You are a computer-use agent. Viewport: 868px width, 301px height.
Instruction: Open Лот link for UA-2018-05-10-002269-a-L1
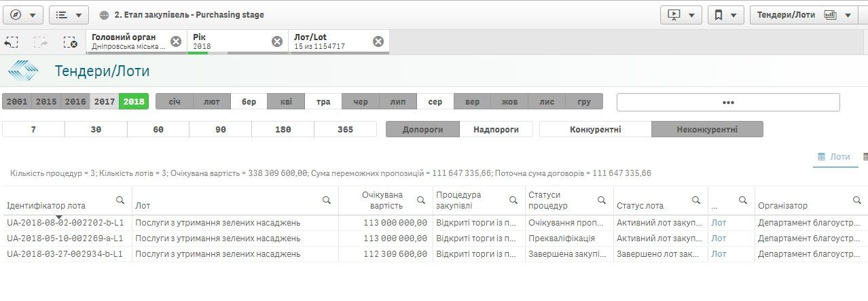[719, 238]
